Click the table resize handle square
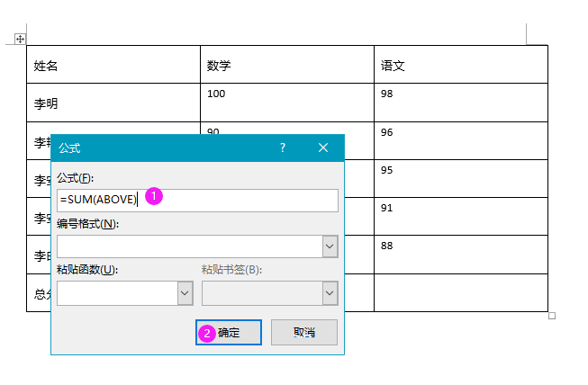Image resolution: width=588 pixels, height=385 pixels. coord(552,316)
